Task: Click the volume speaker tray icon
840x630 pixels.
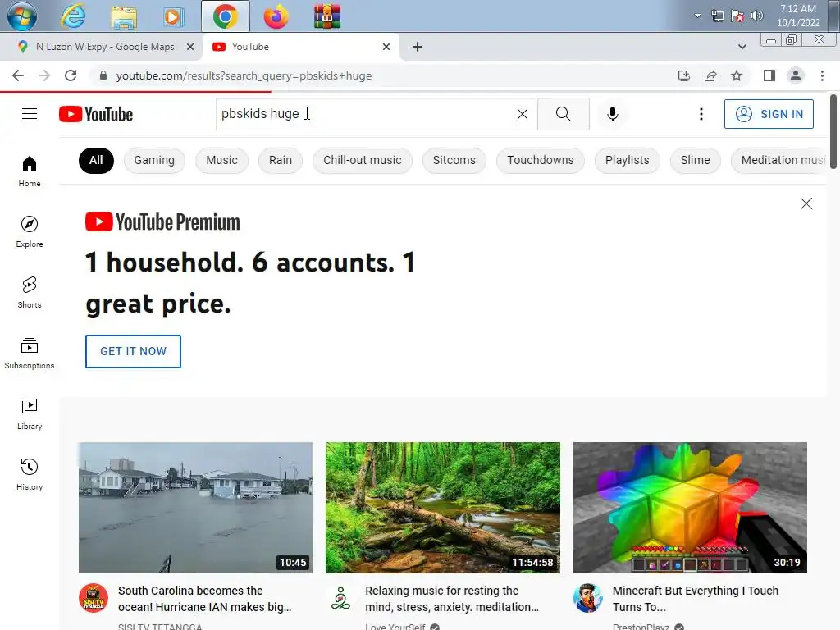Action: (757, 16)
